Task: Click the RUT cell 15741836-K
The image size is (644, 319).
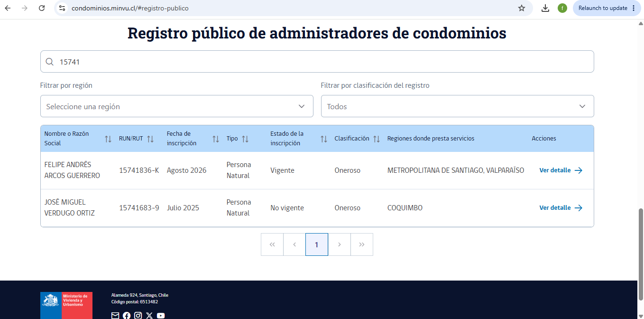Action: (x=139, y=170)
